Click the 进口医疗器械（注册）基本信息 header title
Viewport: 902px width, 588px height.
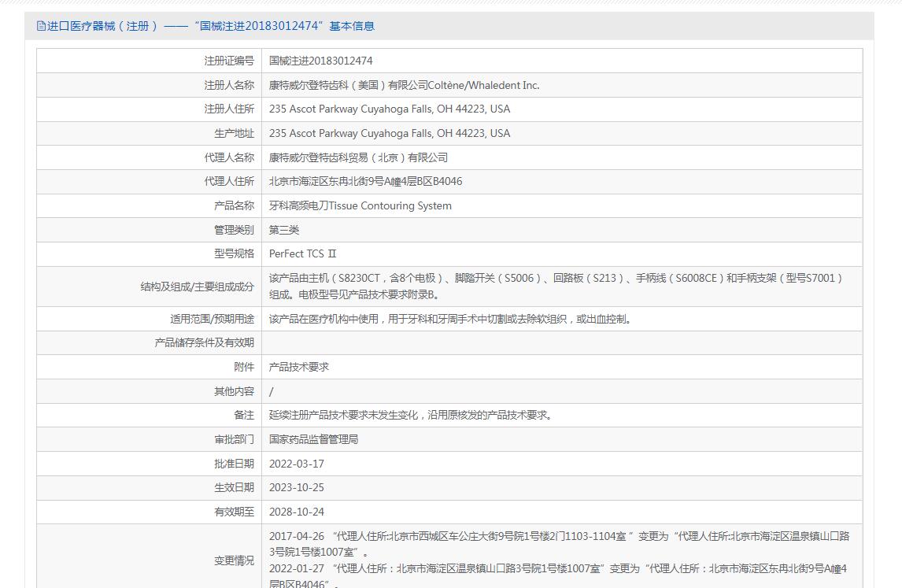tap(210, 26)
